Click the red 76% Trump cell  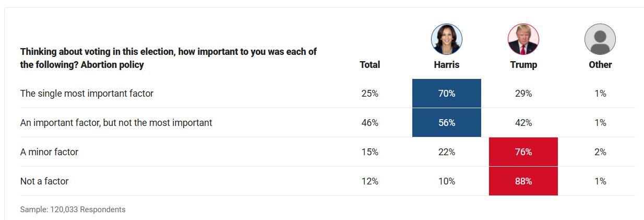tap(523, 152)
